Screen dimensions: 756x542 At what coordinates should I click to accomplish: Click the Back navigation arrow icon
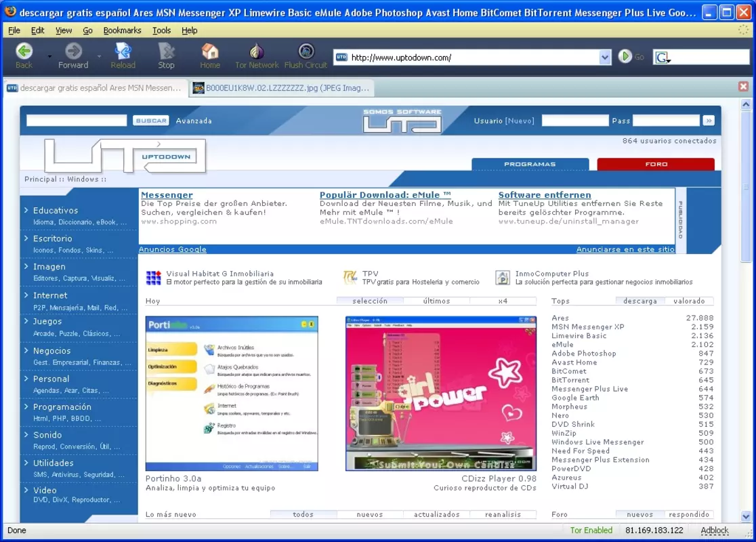pyautogui.click(x=24, y=51)
